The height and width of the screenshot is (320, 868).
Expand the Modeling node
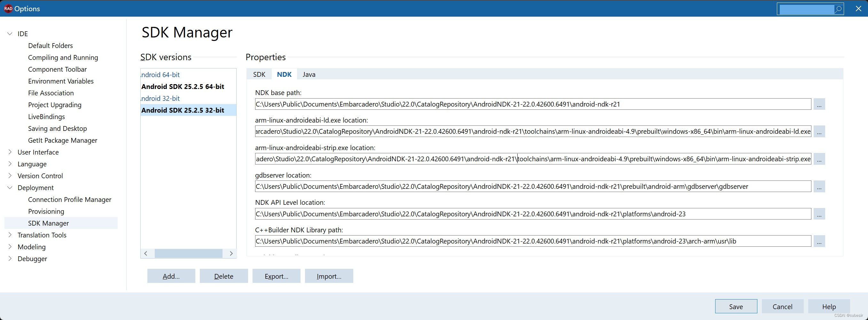pos(10,247)
